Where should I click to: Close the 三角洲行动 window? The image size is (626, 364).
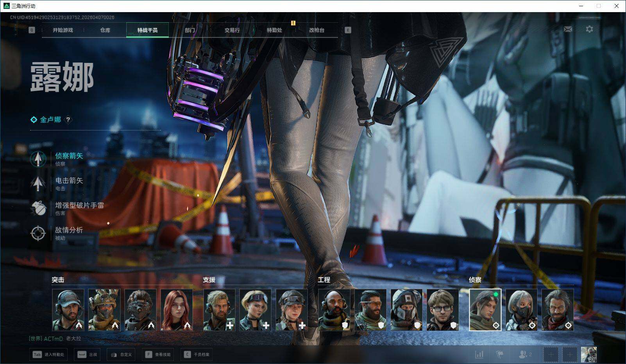tap(617, 6)
